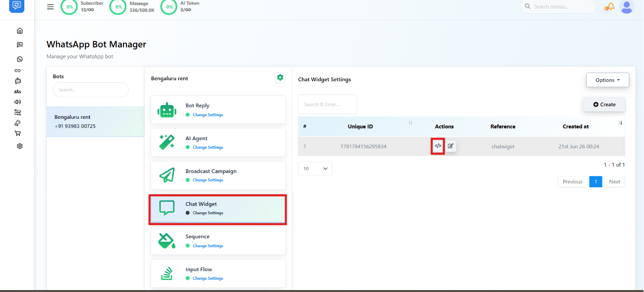The width and height of the screenshot is (644, 292).
Task: Click the green gear next to Bengaluru rent
Action: pos(280,78)
